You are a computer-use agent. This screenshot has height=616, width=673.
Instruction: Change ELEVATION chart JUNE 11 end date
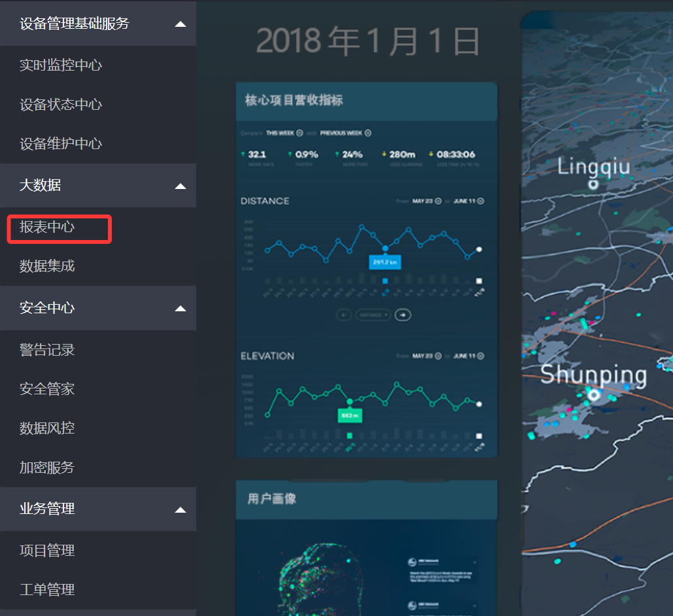click(x=469, y=356)
